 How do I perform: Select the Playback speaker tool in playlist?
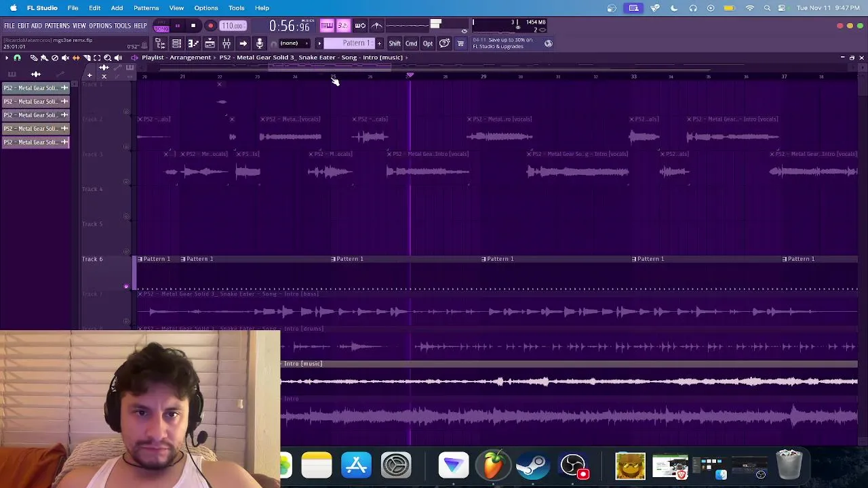coord(118,58)
